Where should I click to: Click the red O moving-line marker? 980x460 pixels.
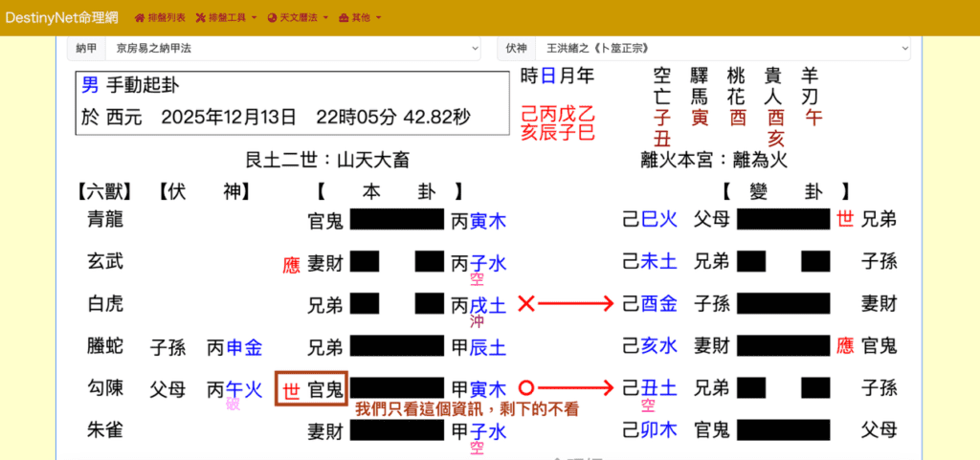click(x=525, y=388)
